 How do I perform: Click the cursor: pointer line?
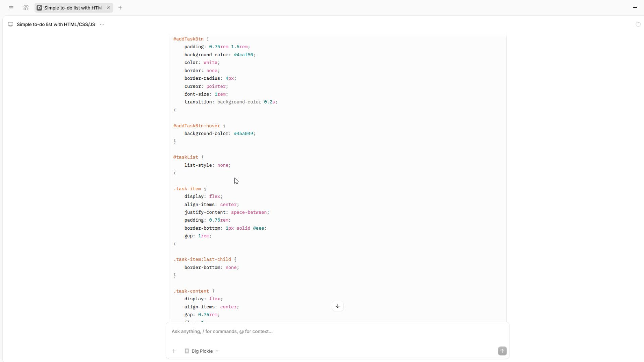tap(206, 86)
